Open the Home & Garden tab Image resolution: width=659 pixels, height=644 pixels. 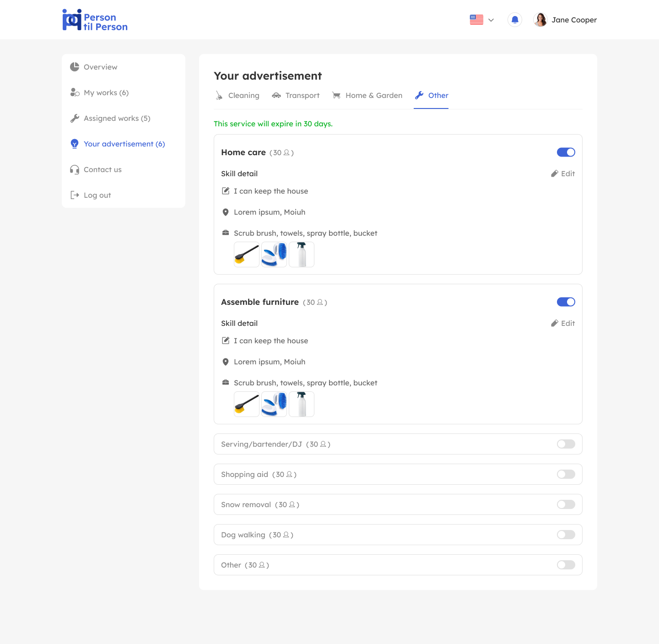coord(367,95)
